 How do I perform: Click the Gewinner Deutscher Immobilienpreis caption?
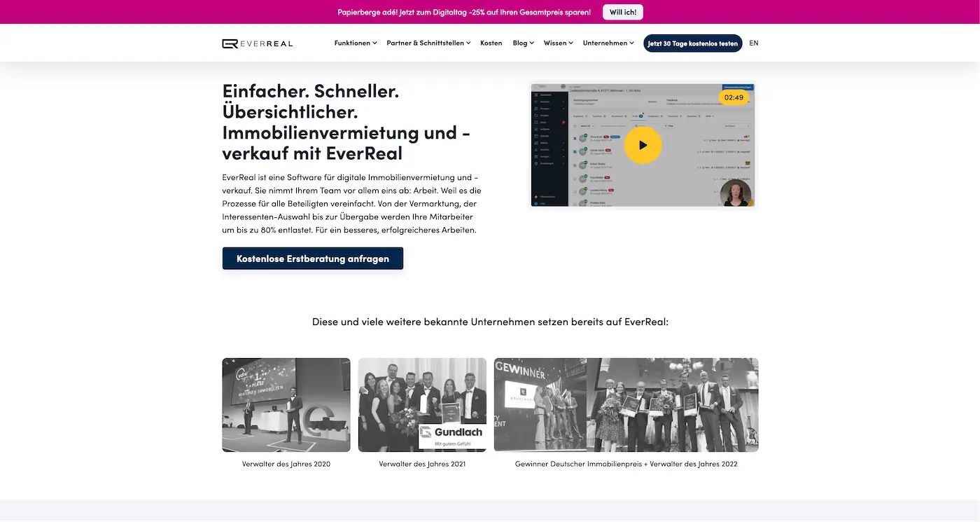626,464
